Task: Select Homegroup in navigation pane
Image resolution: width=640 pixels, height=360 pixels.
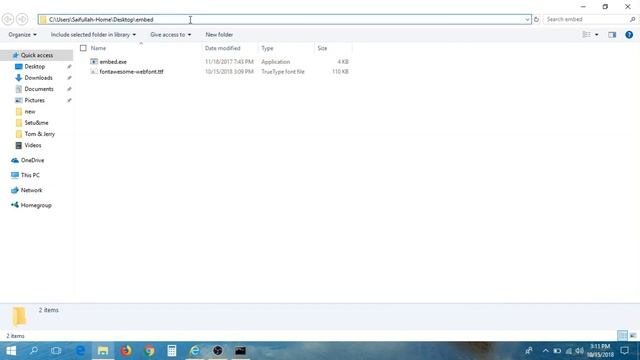Action: tap(36, 205)
